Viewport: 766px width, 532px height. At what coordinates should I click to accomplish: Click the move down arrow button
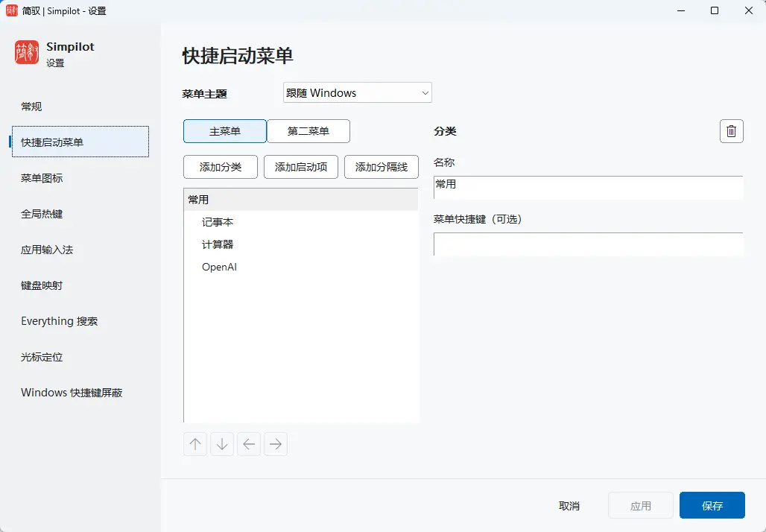[x=222, y=444]
